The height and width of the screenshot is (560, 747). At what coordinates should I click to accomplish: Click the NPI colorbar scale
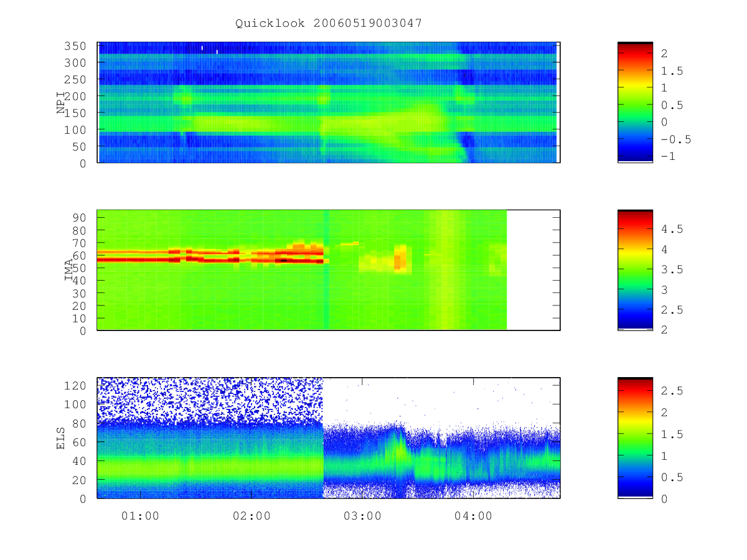pyautogui.click(x=635, y=103)
